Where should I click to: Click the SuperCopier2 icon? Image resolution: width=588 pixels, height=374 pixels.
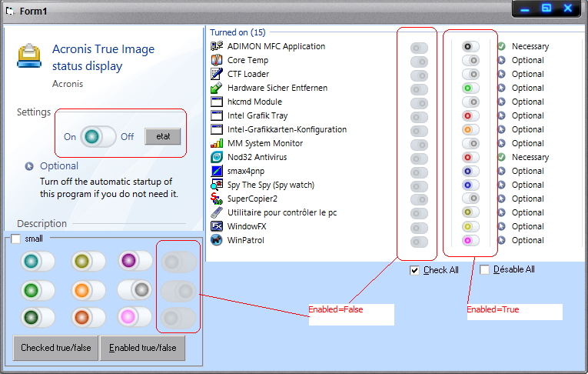[x=217, y=199]
